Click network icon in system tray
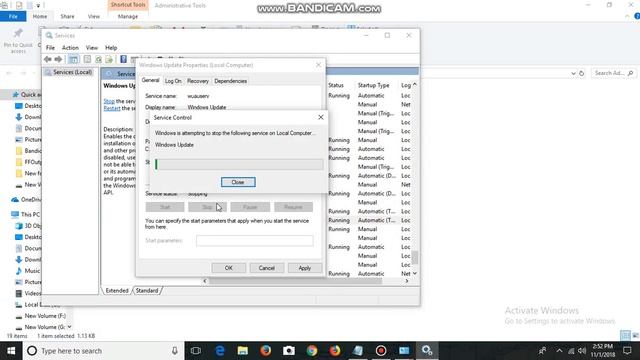640x360 pixels. [x=571, y=351]
